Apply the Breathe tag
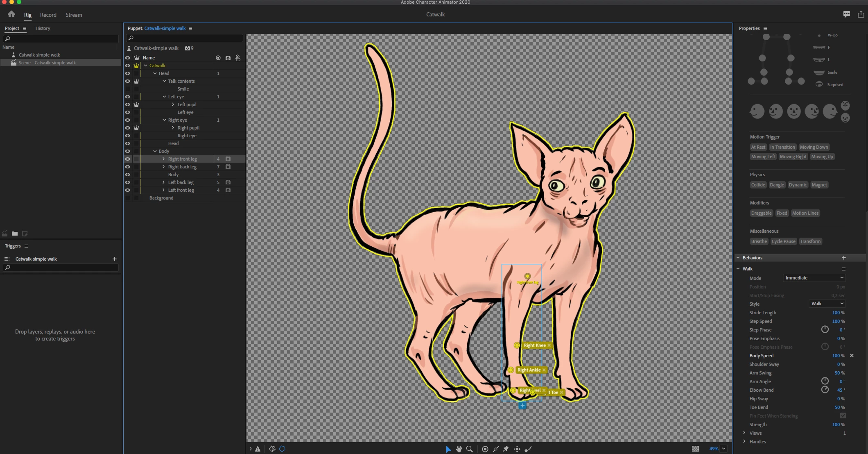 759,241
